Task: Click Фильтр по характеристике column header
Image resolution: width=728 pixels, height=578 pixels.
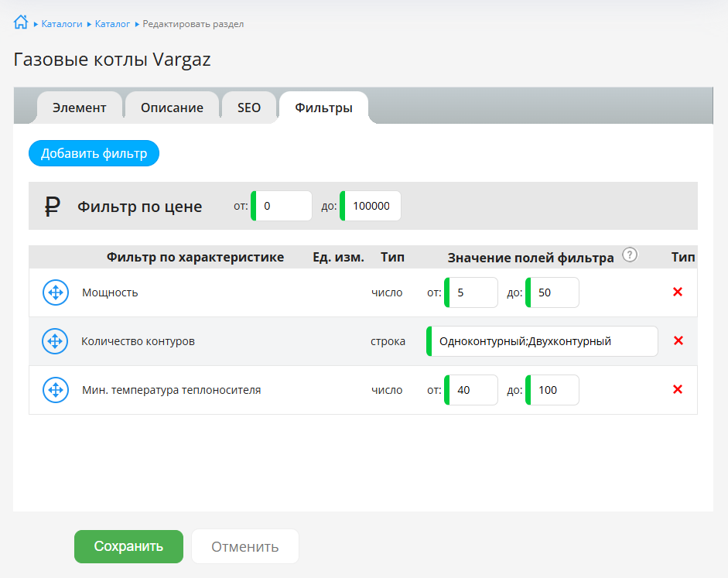Action: click(x=195, y=257)
